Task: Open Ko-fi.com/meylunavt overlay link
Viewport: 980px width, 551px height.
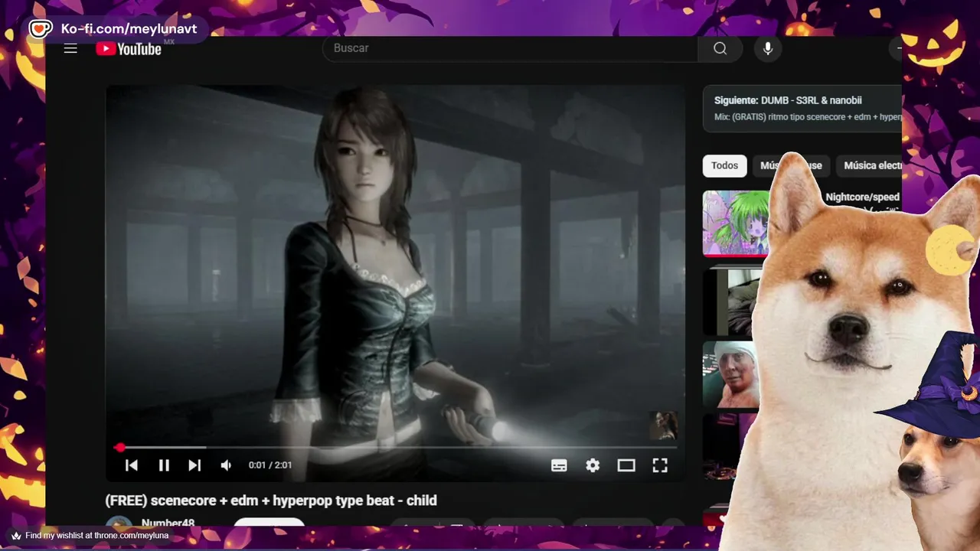Action: [x=129, y=29]
